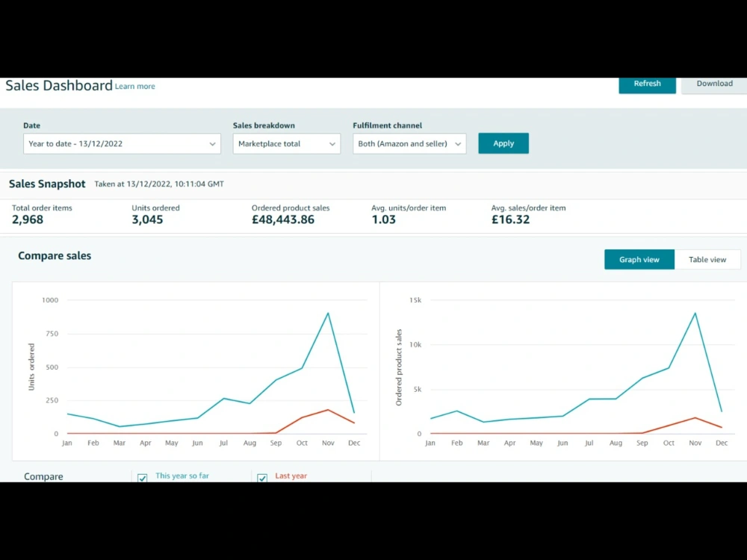Click the Units ordered axis label

coord(31,367)
